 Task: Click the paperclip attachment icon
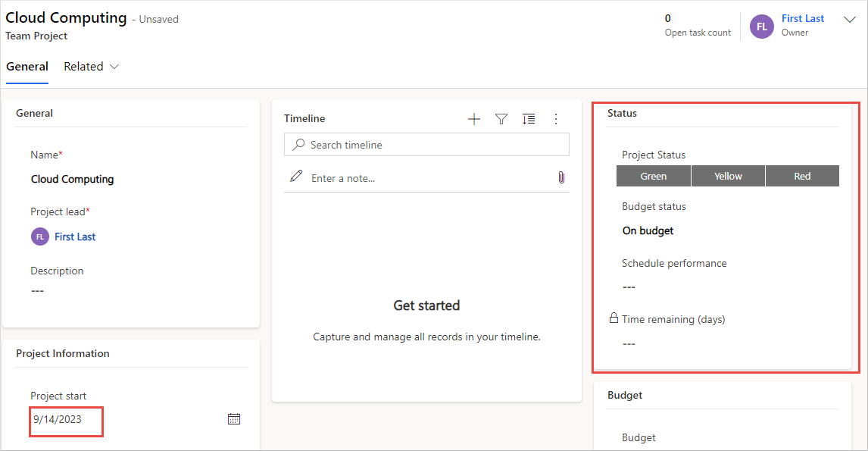561,177
